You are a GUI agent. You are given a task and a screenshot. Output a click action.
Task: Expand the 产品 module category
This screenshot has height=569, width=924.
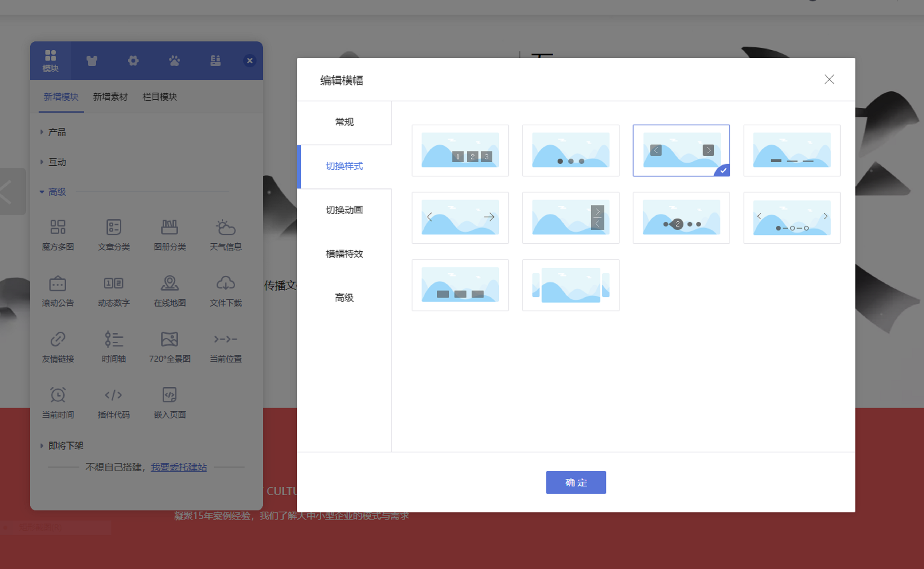pos(57,132)
